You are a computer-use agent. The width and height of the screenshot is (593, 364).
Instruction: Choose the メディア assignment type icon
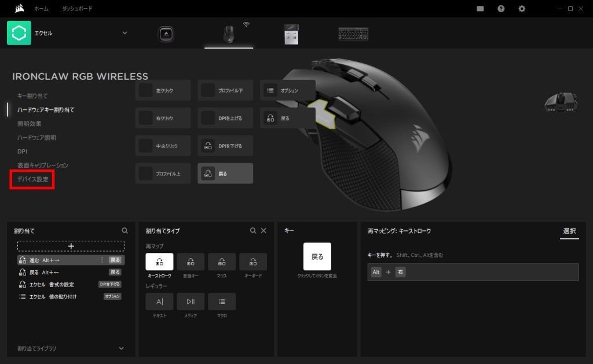pos(191,302)
